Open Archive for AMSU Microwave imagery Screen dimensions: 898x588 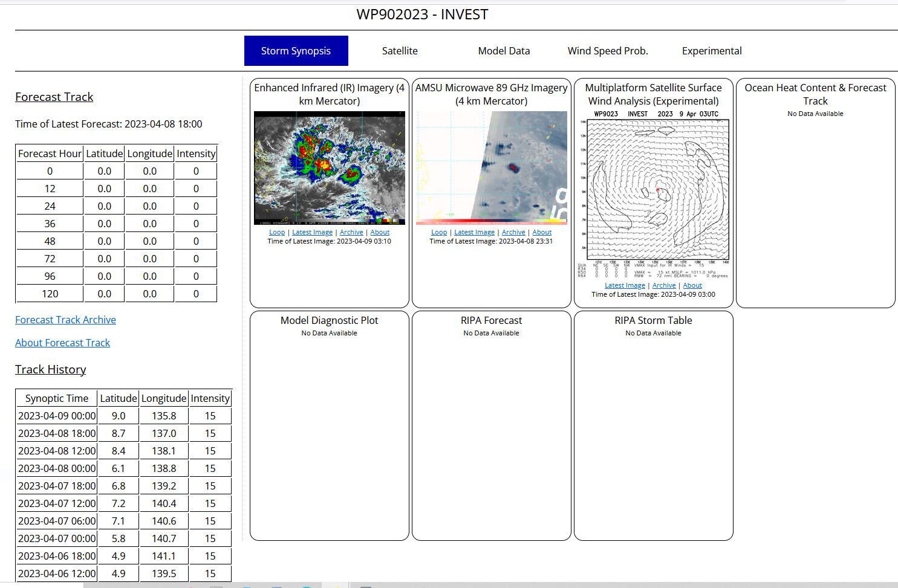click(x=513, y=232)
